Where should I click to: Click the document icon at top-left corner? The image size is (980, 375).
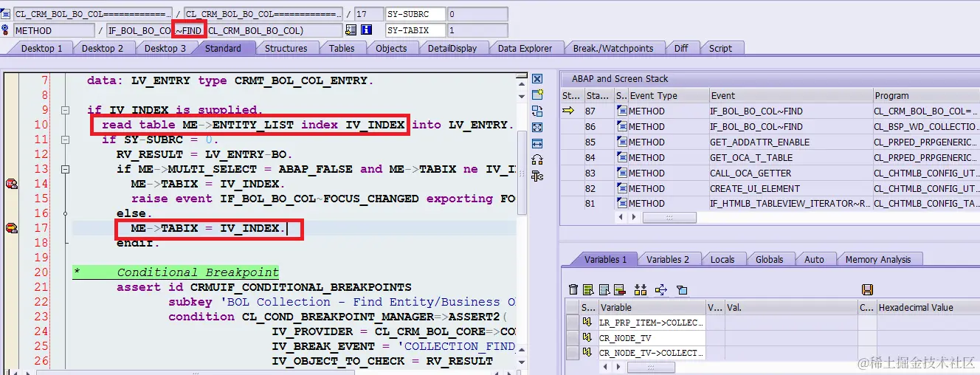6,14
